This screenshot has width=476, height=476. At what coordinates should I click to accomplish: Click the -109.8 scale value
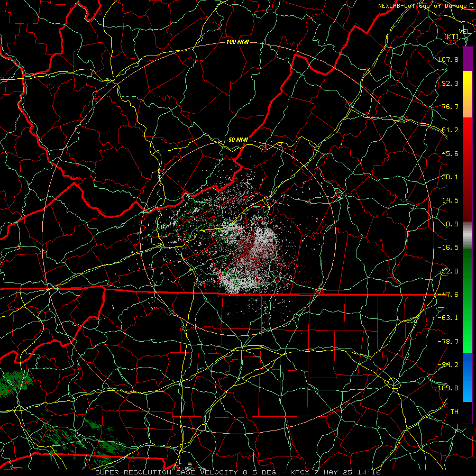click(x=446, y=388)
